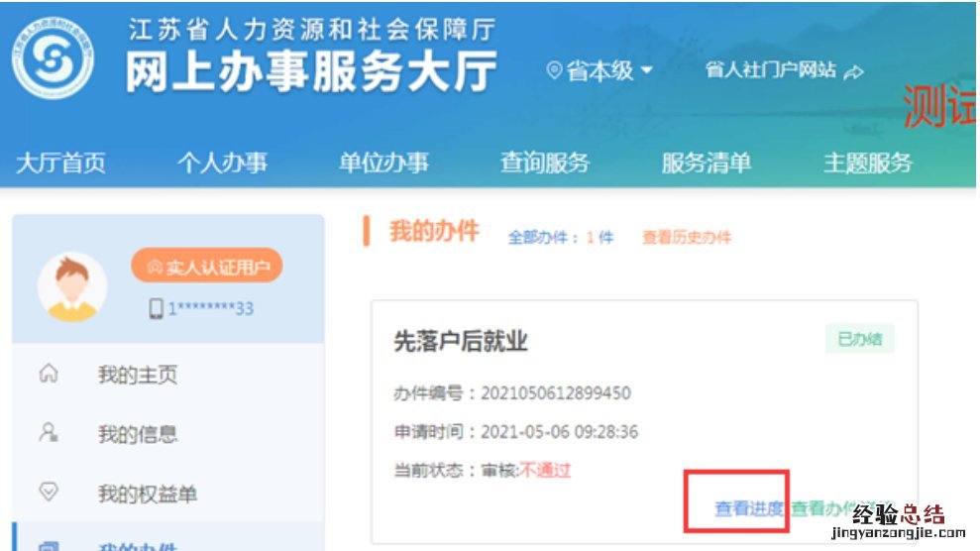Open 我的主页 in the sidebar

[x=138, y=375]
